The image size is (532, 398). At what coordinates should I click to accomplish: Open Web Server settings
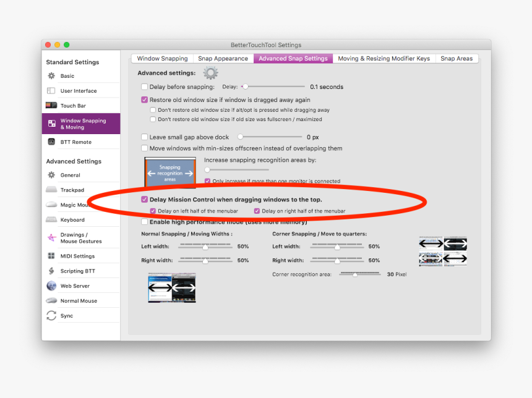pos(82,286)
